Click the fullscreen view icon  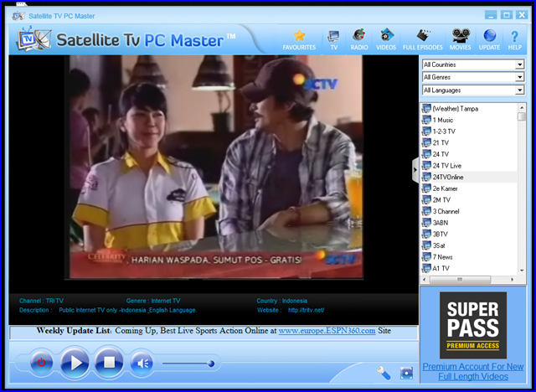pos(406,374)
